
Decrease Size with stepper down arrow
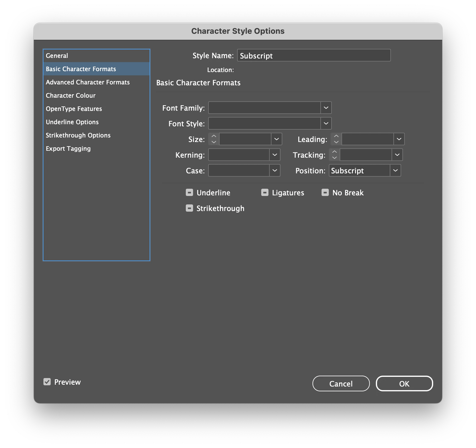coord(214,142)
